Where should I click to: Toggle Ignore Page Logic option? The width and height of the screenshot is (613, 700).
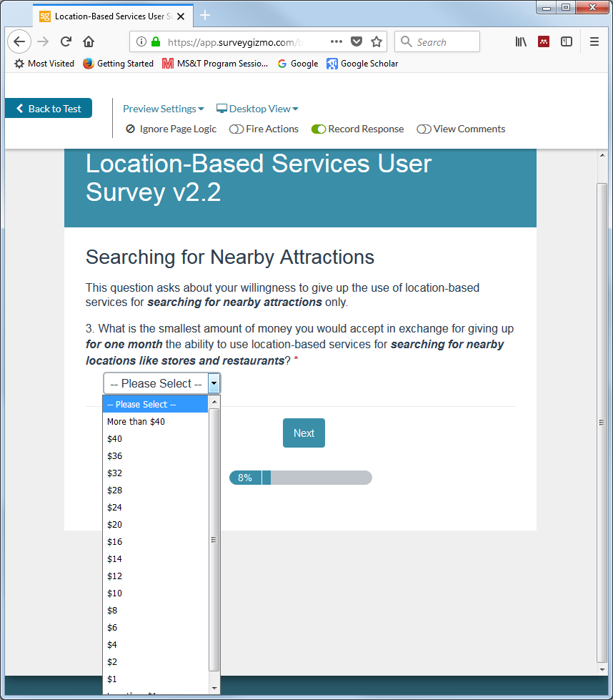171,129
